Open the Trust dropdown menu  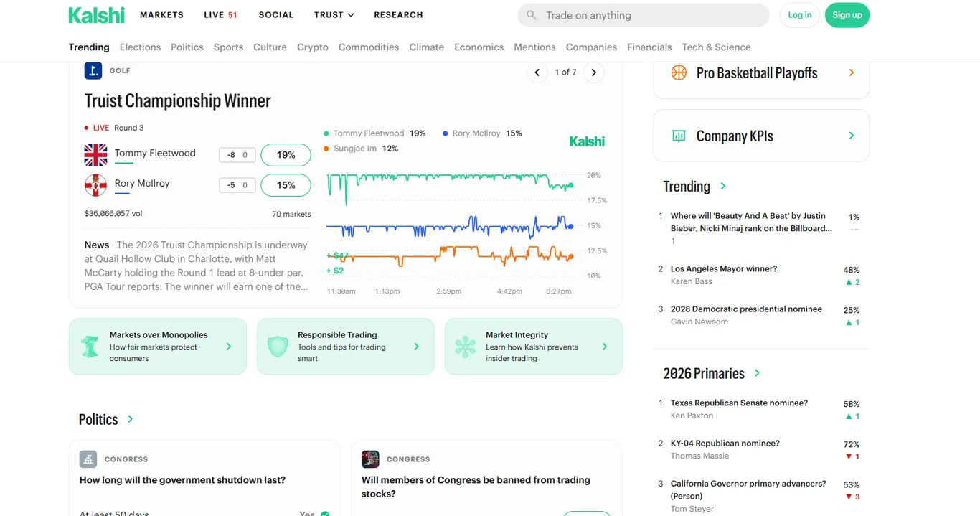334,15
